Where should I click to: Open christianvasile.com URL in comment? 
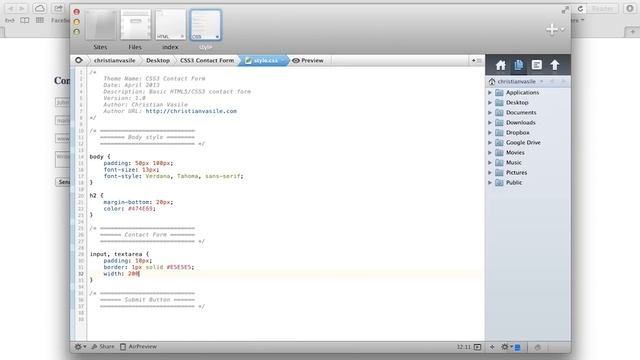click(x=191, y=111)
